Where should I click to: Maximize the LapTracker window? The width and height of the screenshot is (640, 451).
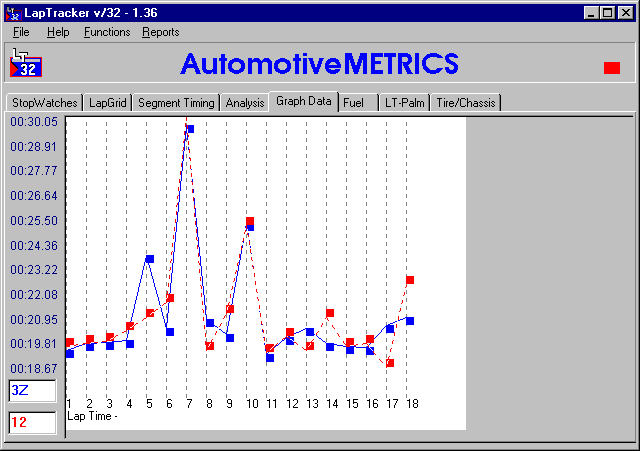607,13
